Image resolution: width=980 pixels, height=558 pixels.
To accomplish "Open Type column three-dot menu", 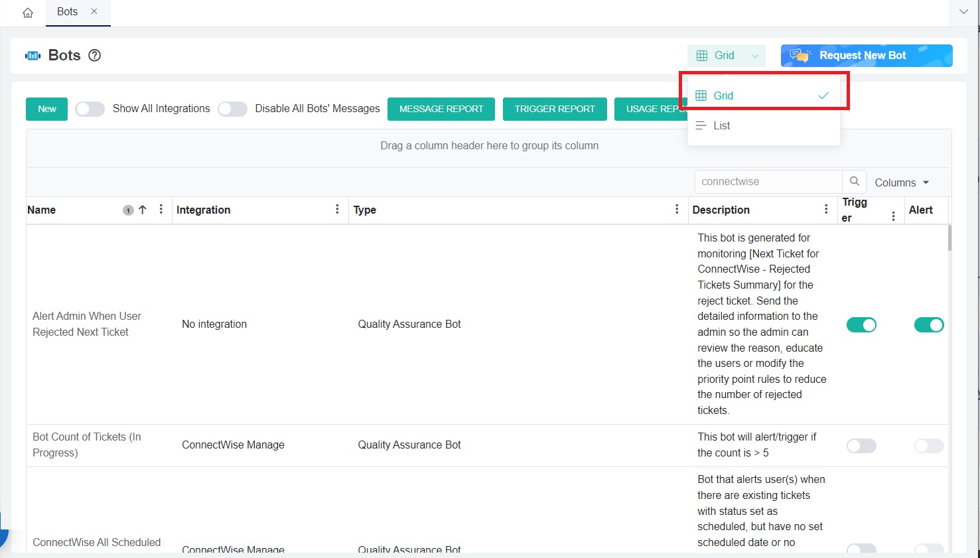I will point(677,210).
